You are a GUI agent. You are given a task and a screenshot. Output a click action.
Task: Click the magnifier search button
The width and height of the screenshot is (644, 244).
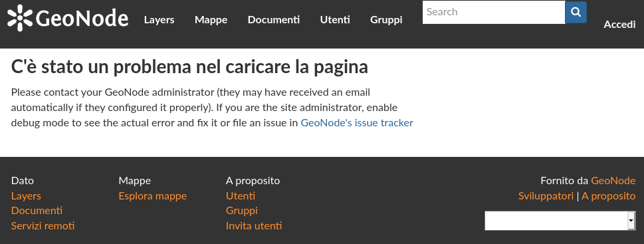[x=576, y=13]
